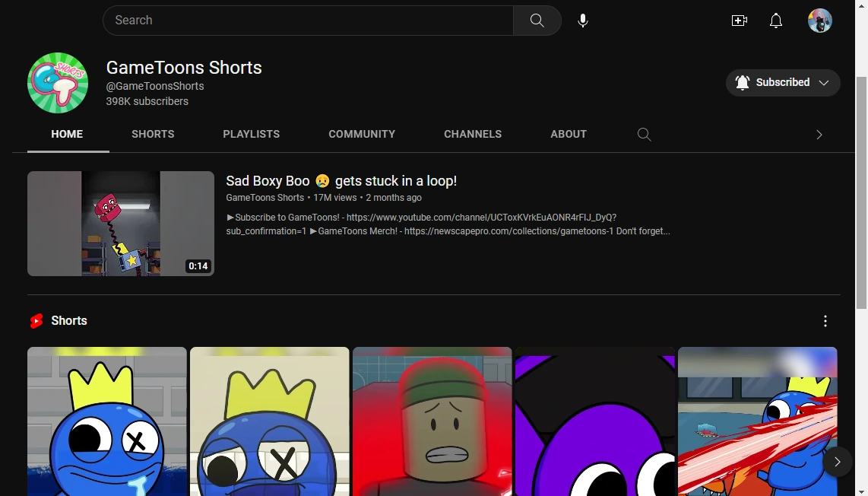Open the Sad Boxy Boo video title link

pyautogui.click(x=341, y=181)
